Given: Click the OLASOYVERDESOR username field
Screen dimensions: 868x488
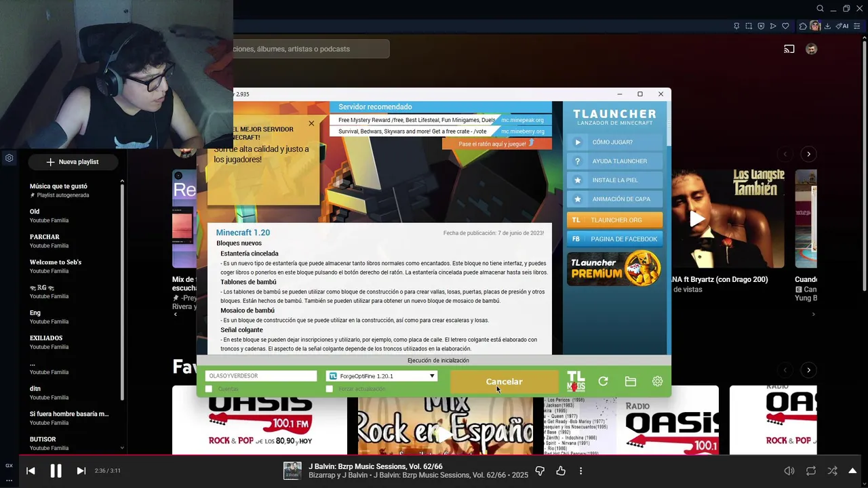Looking at the screenshot, I should [x=261, y=376].
